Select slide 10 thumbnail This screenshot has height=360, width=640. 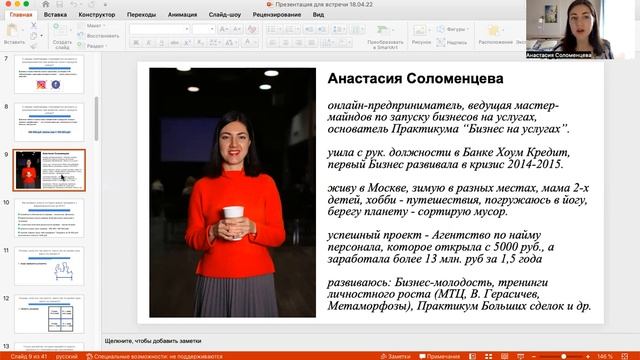[x=49, y=218]
